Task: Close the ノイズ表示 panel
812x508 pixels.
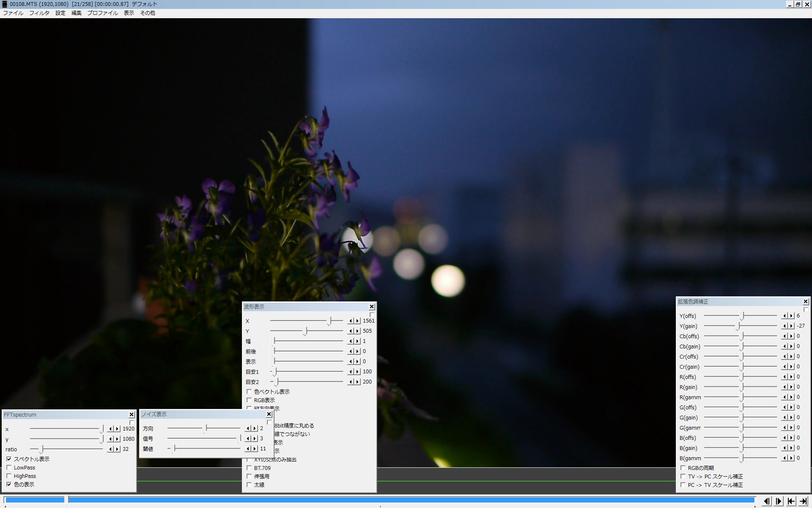Action: pyautogui.click(x=269, y=414)
